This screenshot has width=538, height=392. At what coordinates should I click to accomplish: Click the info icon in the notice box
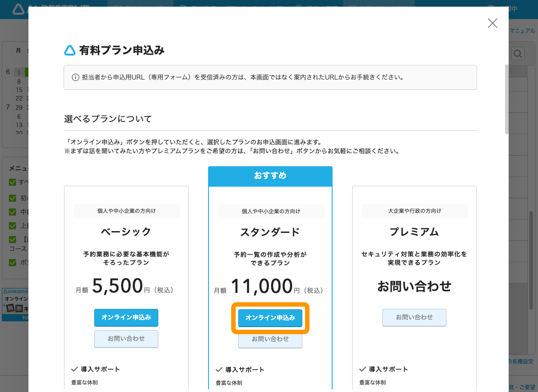pyautogui.click(x=76, y=77)
